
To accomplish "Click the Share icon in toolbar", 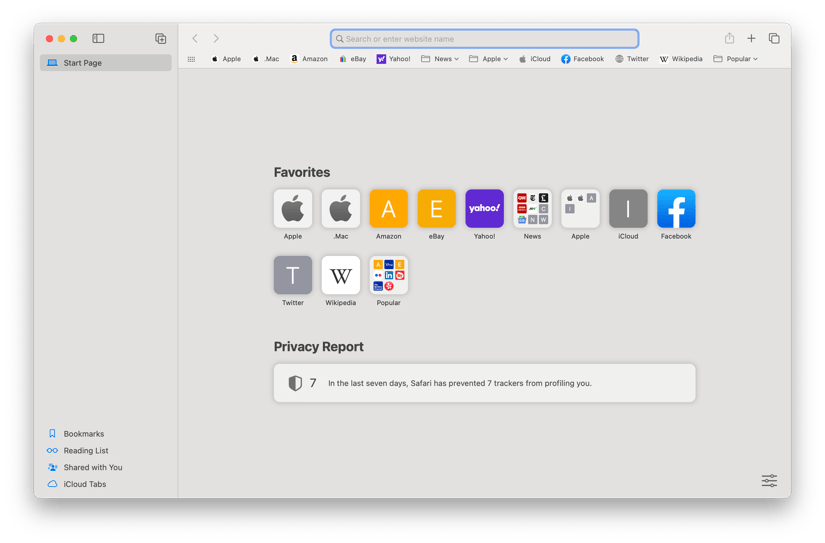I will [x=729, y=38].
